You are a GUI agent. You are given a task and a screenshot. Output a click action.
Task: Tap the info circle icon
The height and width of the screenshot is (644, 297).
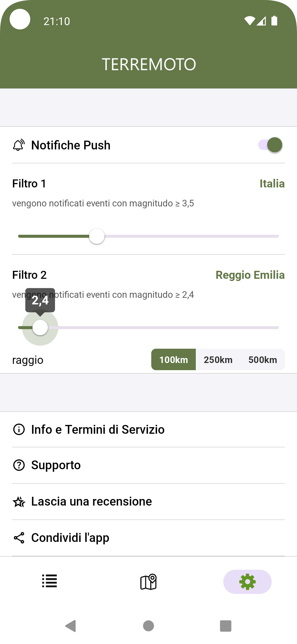pos(19,429)
